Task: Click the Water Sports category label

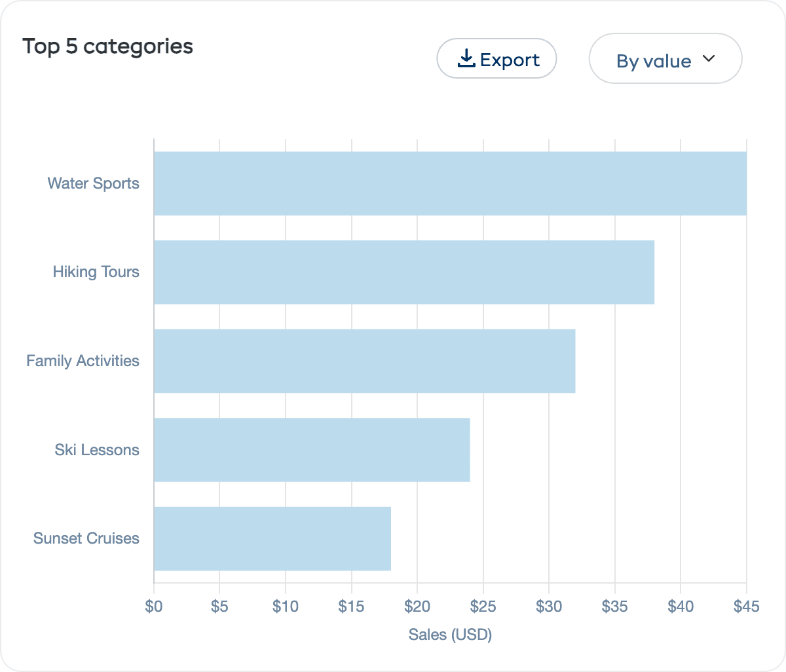Action: coord(93,183)
